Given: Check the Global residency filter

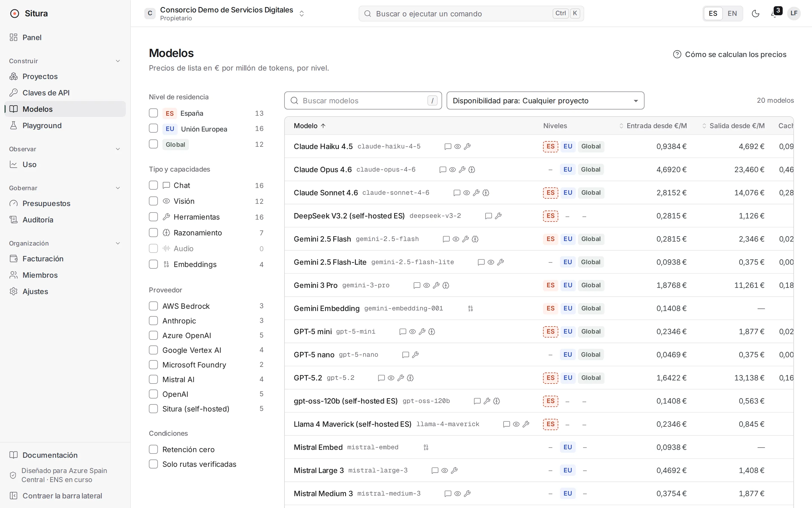Looking at the screenshot, I should click(153, 144).
